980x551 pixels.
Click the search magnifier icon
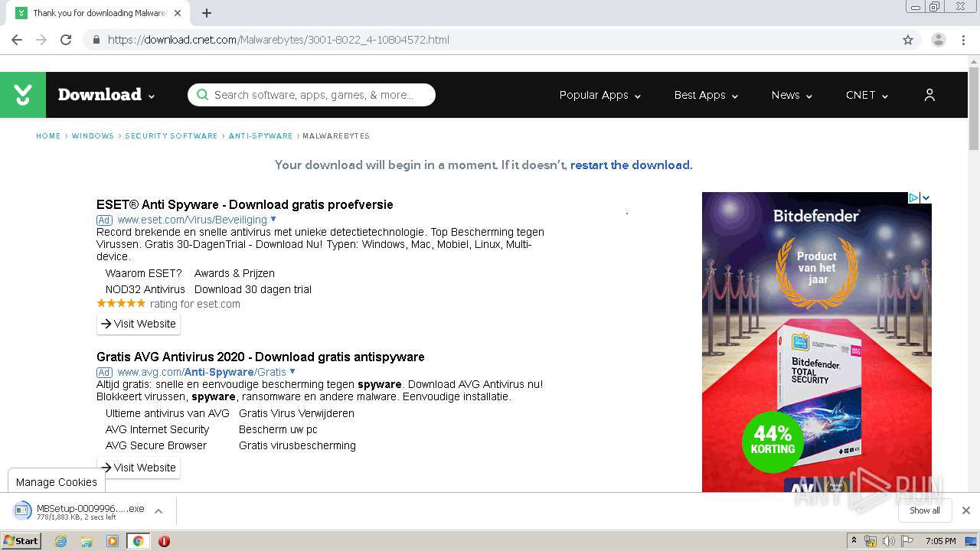click(x=202, y=95)
